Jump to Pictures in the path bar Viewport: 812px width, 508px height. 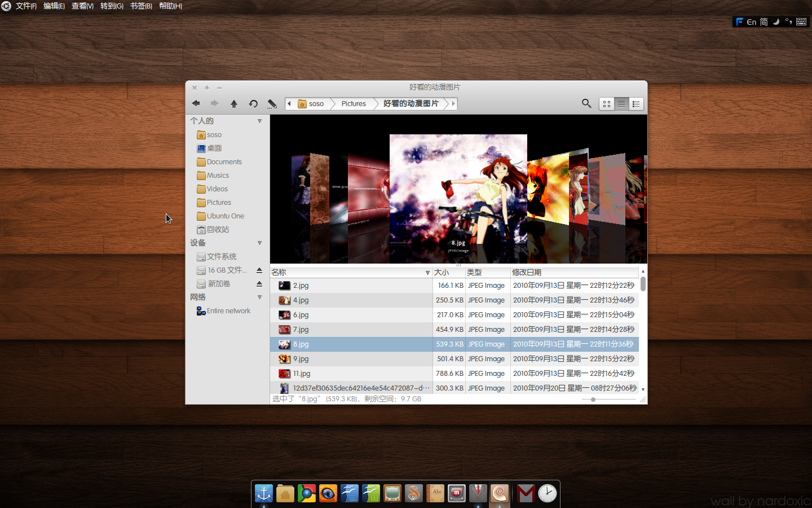tap(354, 104)
